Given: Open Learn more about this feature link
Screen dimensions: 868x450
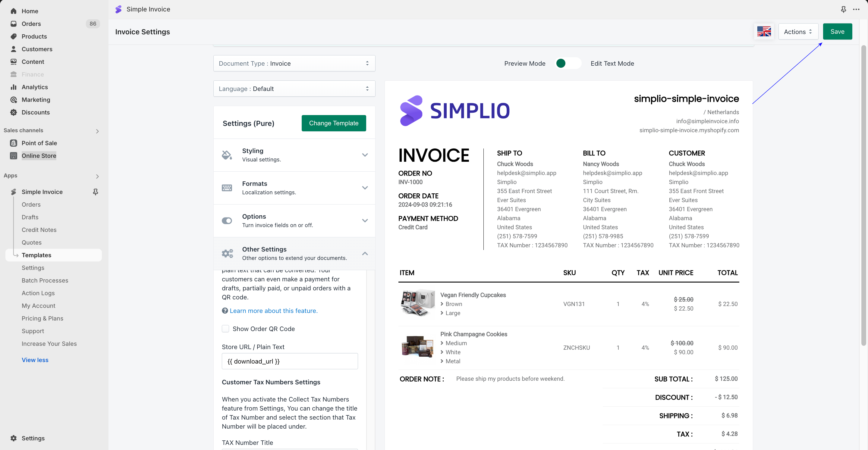Looking at the screenshot, I should (x=273, y=311).
